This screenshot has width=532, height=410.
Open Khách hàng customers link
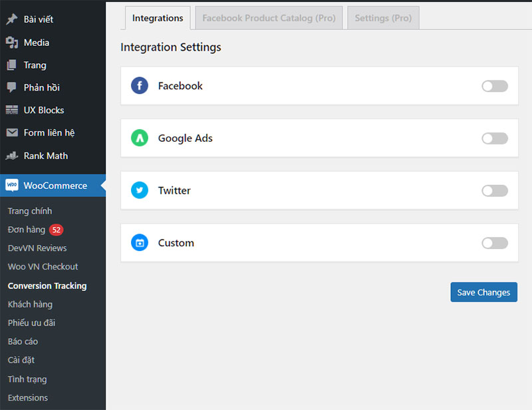point(30,304)
